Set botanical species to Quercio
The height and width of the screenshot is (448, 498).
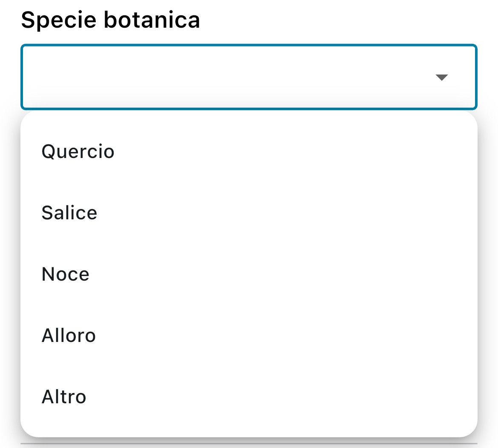tap(78, 152)
